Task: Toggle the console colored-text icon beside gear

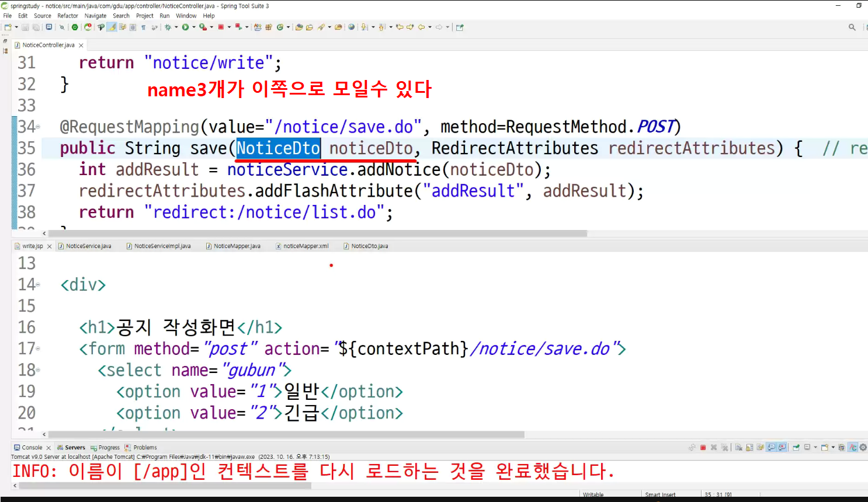Action: pyautogui.click(x=853, y=448)
